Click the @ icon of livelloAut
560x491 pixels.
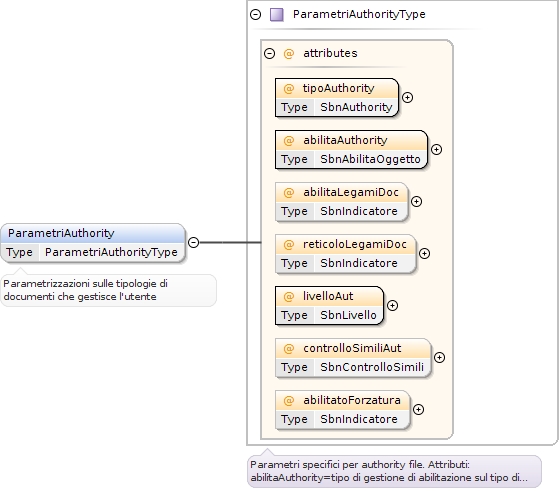coord(289,296)
